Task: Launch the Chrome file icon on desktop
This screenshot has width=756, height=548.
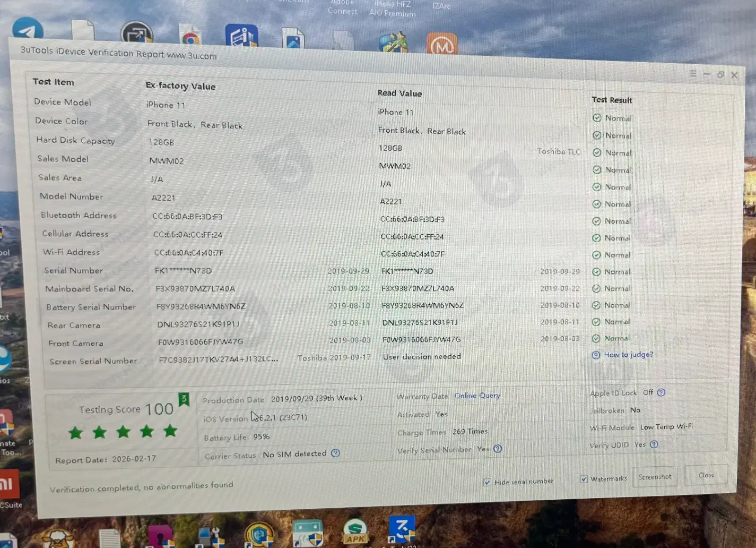Action: [190, 36]
